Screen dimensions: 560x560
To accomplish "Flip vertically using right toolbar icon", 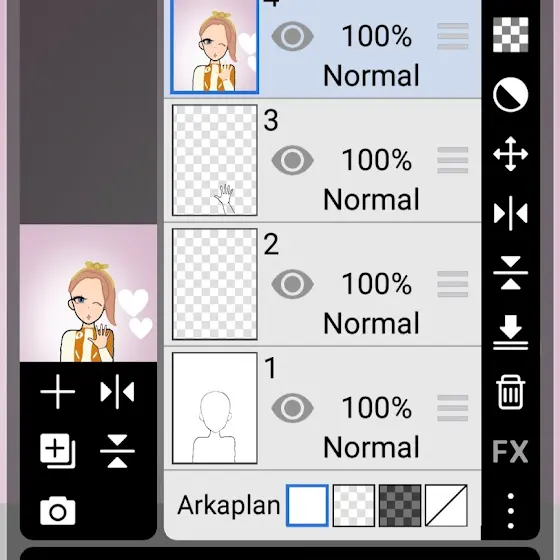I will [x=510, y=272].
